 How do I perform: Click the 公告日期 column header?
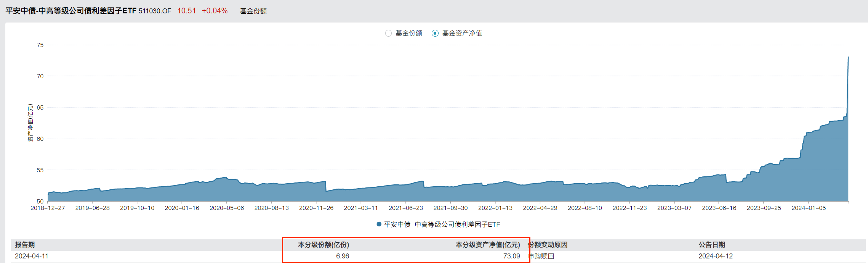tap(711, 245)
